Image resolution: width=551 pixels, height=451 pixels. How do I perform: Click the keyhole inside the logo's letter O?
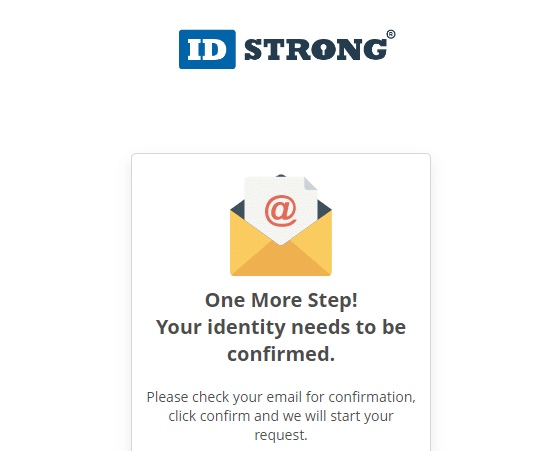323,51
